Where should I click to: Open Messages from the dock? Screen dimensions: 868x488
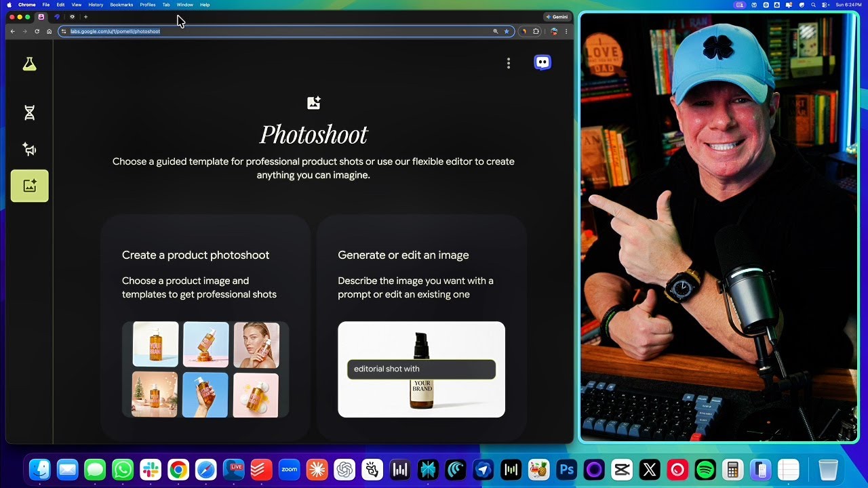click(96, 470)
